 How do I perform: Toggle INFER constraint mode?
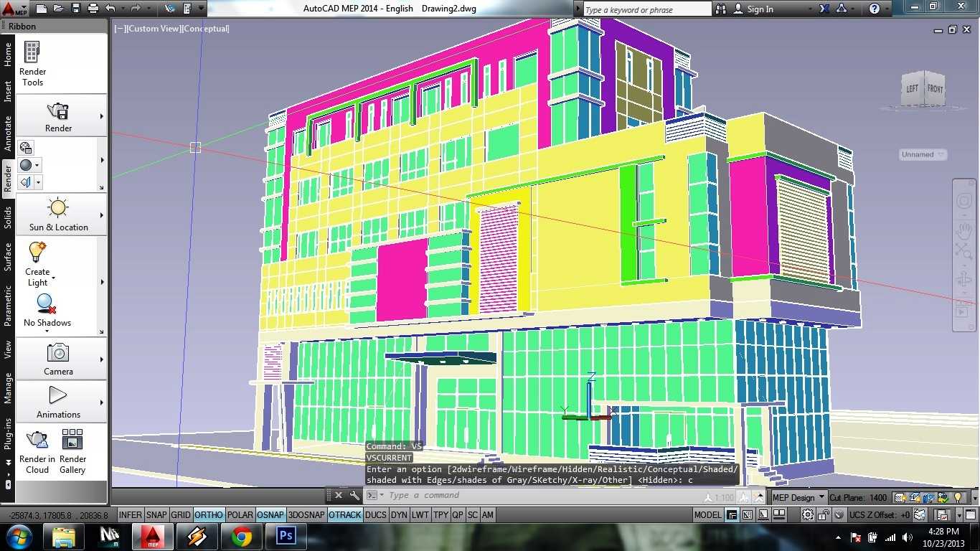pyautogui.click(x=130, y=515)
